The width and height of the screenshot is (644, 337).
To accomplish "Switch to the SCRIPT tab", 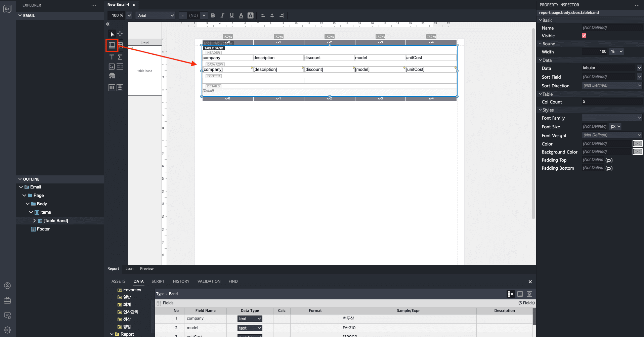I will [x=158, y=281].
